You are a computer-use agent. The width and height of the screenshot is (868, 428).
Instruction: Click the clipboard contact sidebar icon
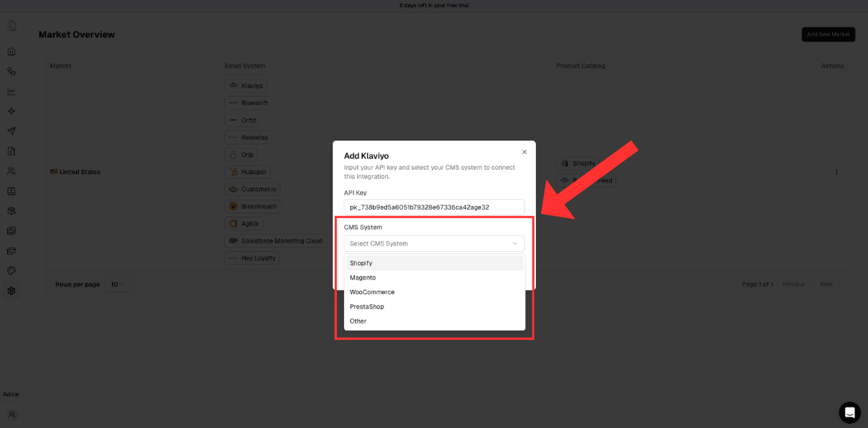coord(11,191)
